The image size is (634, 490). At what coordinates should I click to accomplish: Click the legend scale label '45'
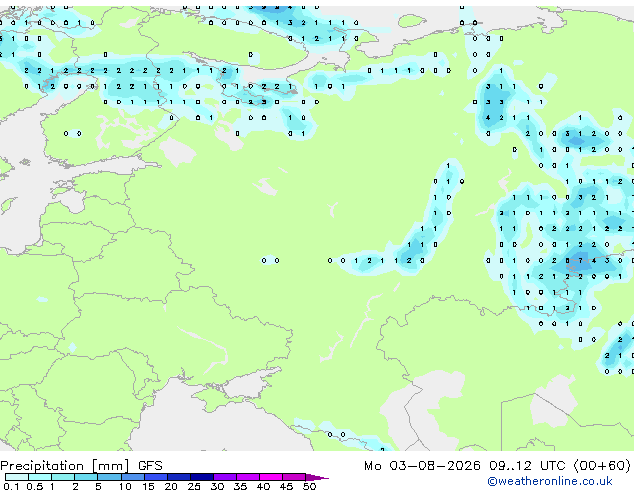point(286,486)
